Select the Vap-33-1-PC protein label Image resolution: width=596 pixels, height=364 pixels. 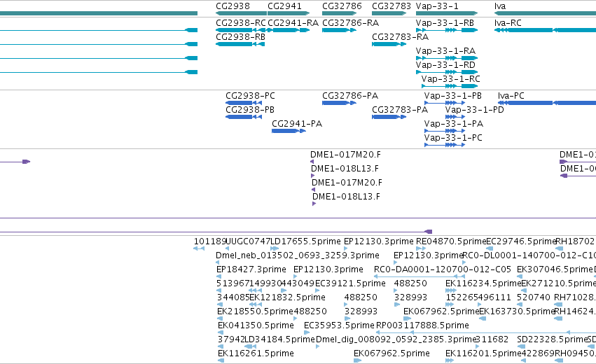(453, 138)
